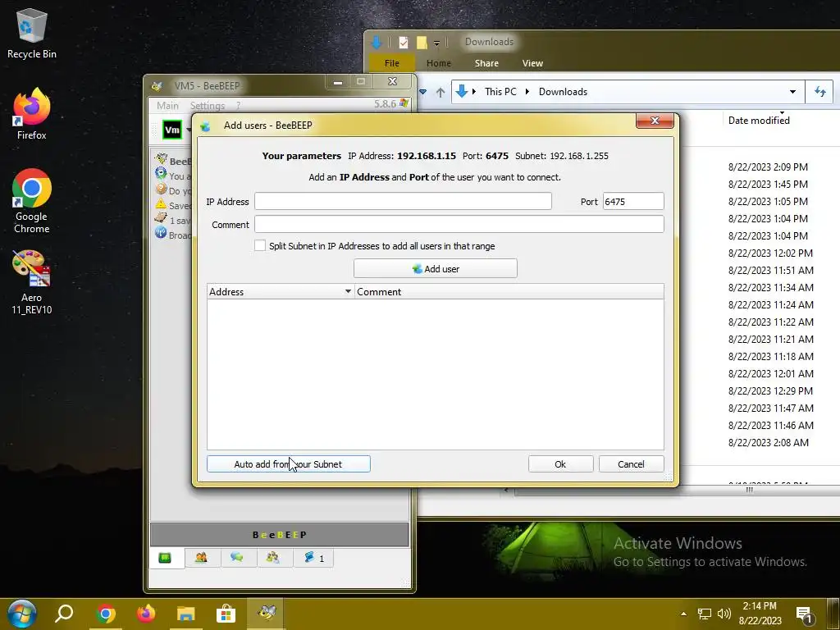The height and width of the screenshot is (630, 840).
Task: Confirm with the Ok button
Action: (560, 464)
